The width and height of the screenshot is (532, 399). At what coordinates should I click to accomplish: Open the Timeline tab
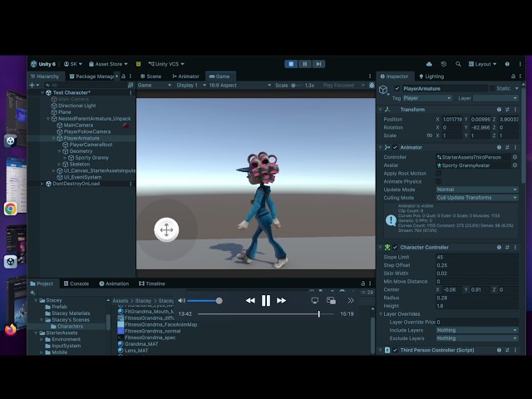pos(152,283)
